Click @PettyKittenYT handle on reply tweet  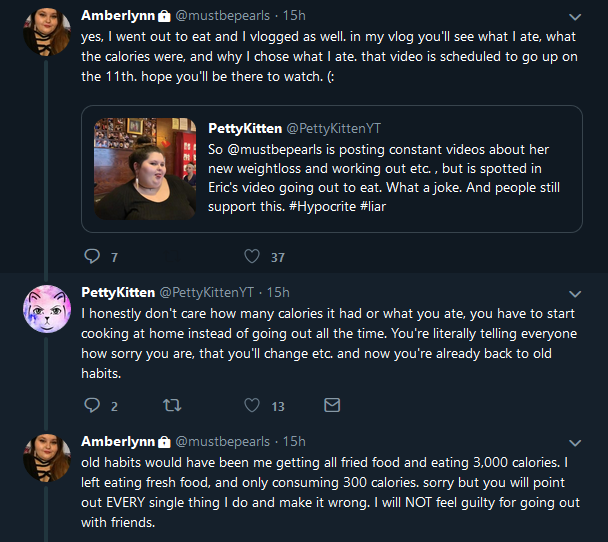(207, 292)
